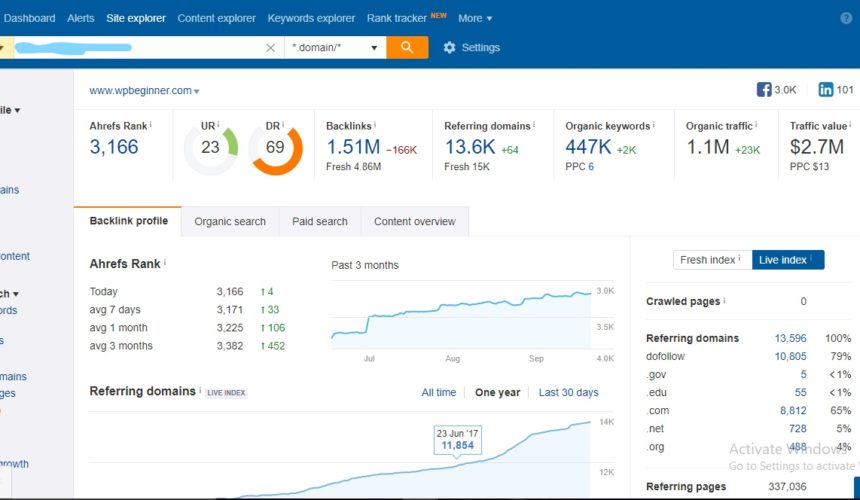The height and width of the screenshot is (500, 860).
Task: Open Site explorer in navigation
Action: coord(136,18)
